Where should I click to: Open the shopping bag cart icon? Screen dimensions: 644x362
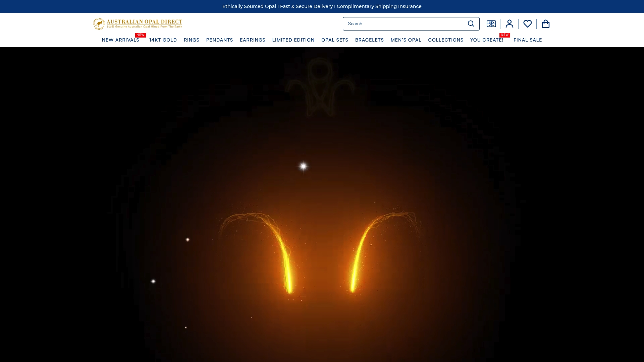pos(545,24)
